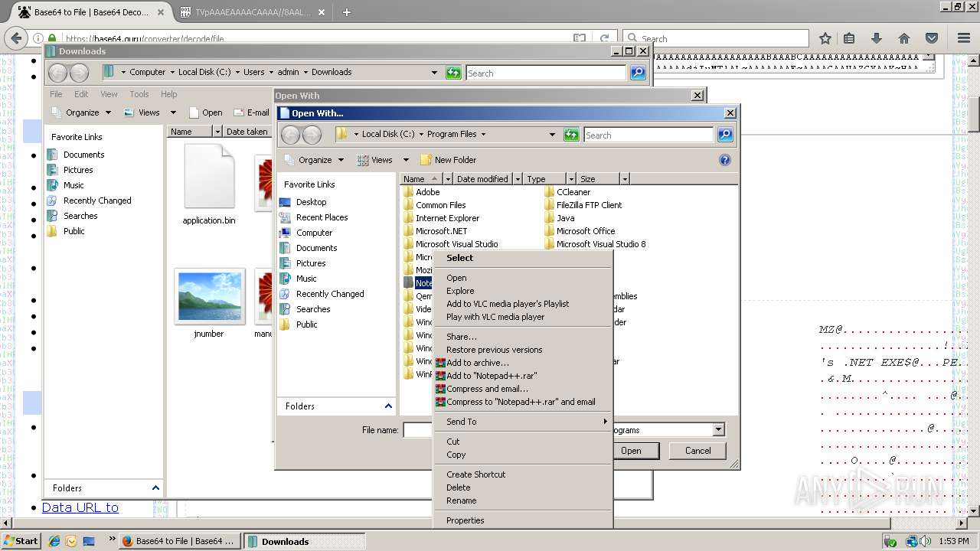Click search icon in Downloads window

pos(638,73)
